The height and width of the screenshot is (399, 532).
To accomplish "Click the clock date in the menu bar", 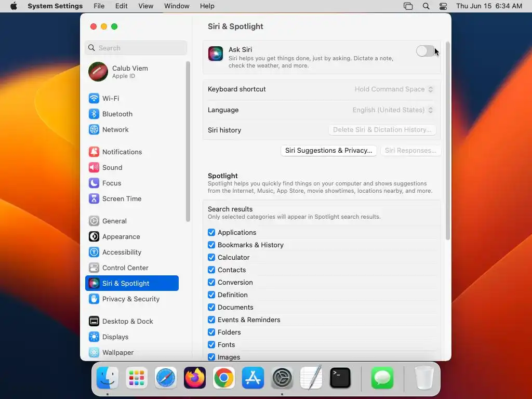I will (x=489, y=6).
